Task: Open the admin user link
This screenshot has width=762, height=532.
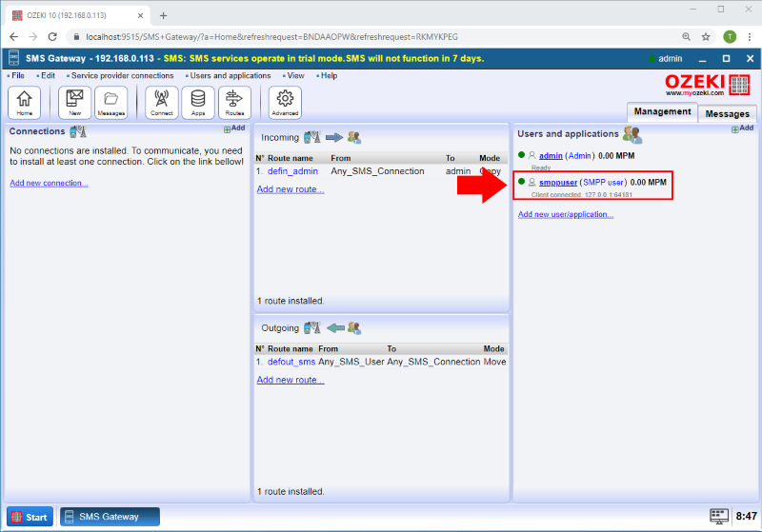Action: pos(551,156)
